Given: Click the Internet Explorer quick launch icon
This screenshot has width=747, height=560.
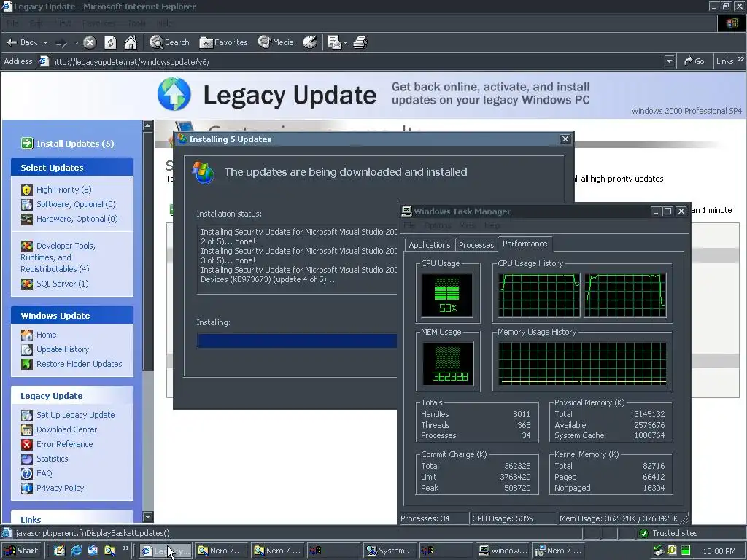Looking at the screenshot, I should tap(76, 551).
